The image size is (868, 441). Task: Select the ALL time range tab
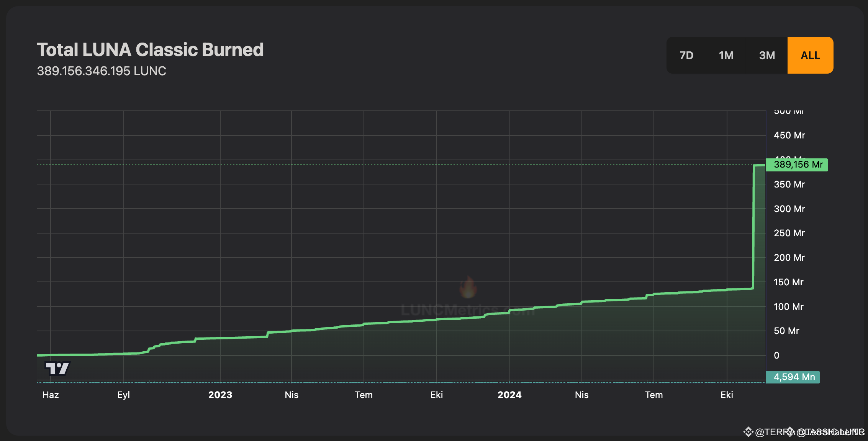pos(810,55)
